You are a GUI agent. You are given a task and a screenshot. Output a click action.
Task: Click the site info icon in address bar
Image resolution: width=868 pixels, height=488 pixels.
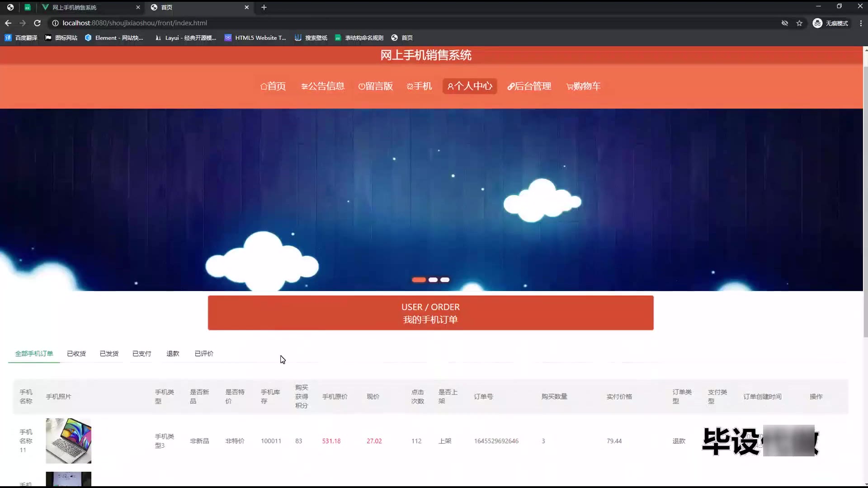[55, 23]
